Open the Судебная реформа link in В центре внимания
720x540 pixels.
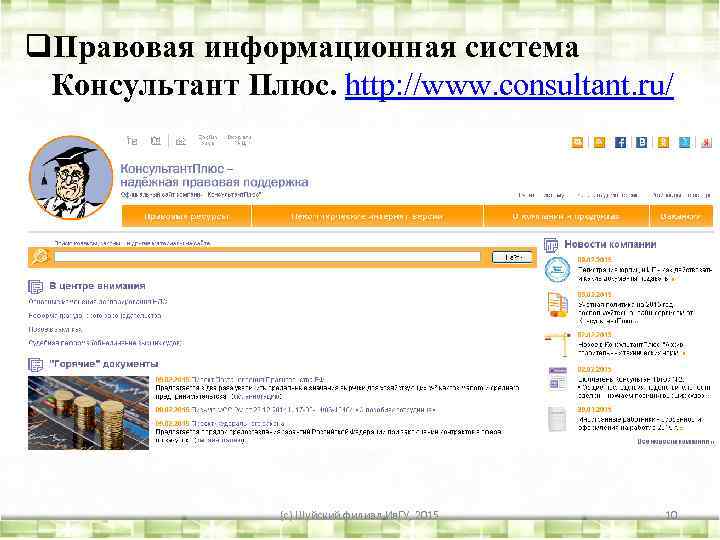pos(106,343)
